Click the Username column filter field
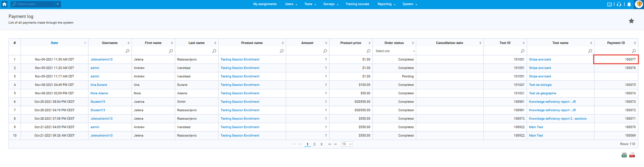644x167 pixels. coord(107,51)
